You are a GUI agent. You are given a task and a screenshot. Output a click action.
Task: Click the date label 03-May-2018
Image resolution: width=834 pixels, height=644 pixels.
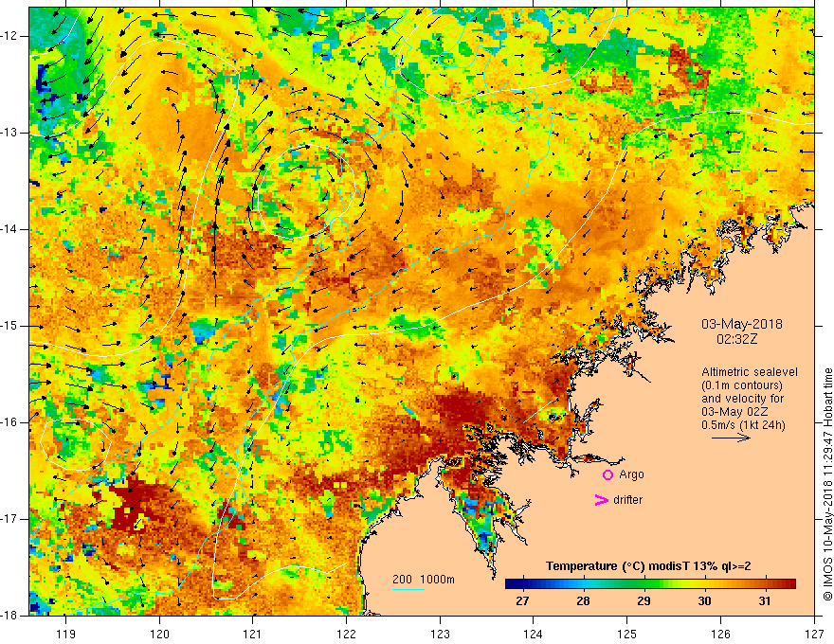click(x=742, y=324)
